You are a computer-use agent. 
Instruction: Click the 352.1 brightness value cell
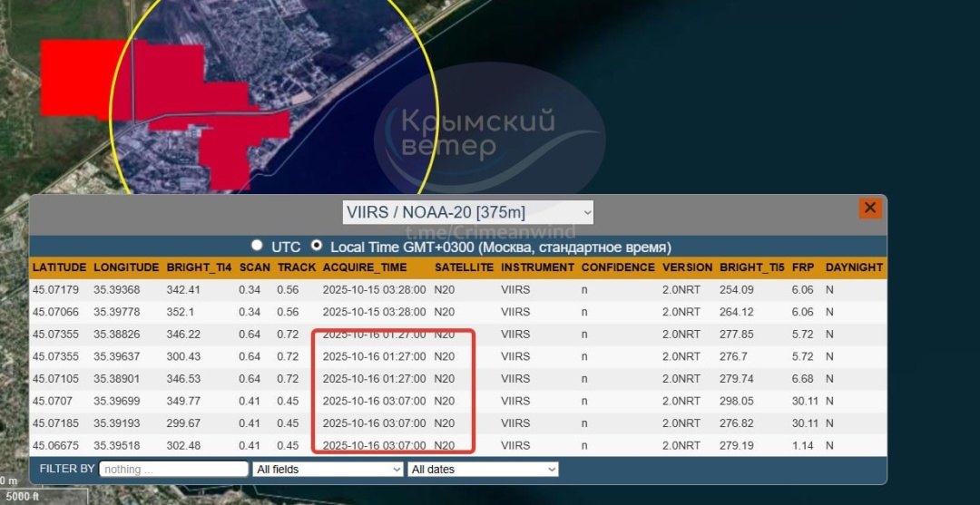[x=181, y=312]
